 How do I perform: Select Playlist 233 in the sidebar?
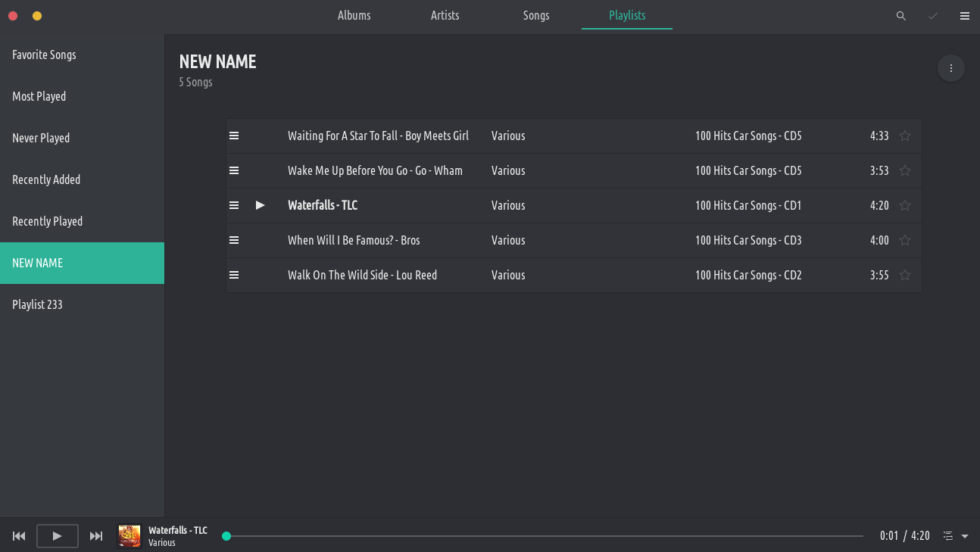pyautogui.click(x=38, y=304)
